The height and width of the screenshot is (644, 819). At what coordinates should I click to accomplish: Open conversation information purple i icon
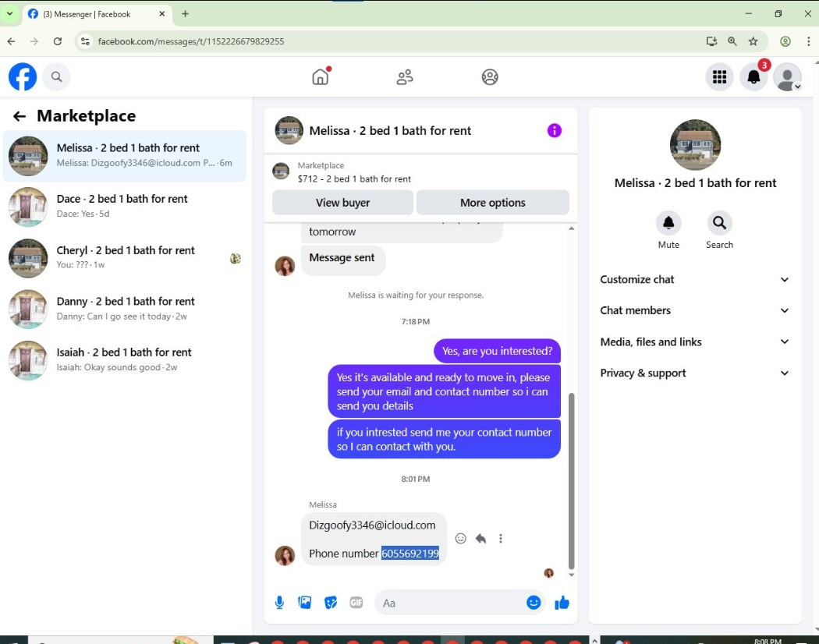click(554, 130)
